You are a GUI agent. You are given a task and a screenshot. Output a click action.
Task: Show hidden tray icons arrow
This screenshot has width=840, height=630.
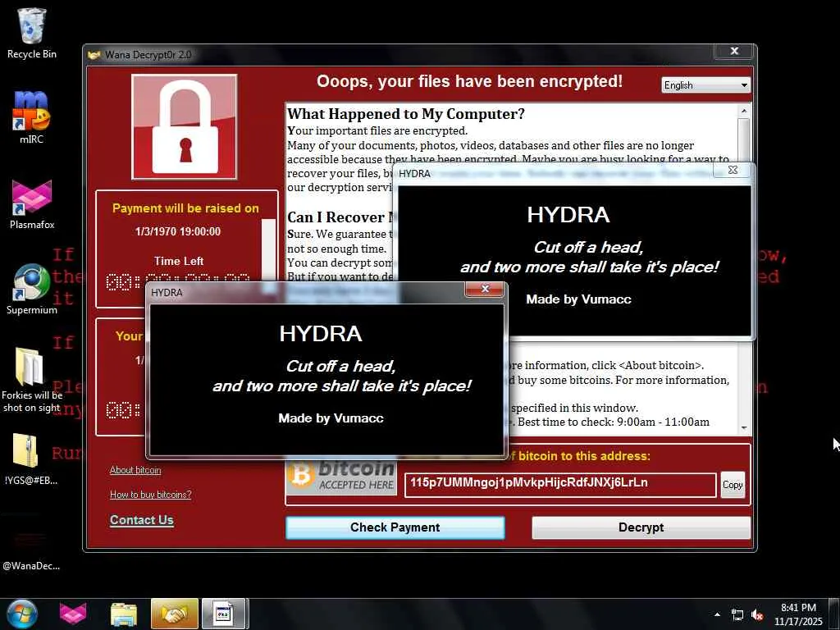tap(717, 614)
